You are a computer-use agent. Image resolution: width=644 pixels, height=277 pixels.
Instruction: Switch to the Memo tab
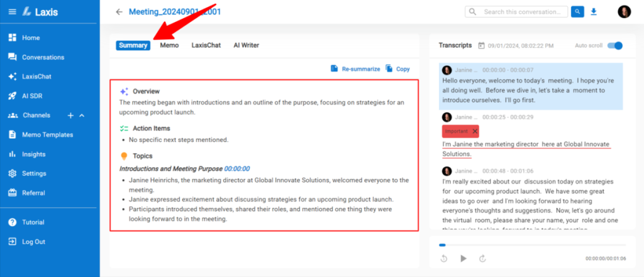click(x=169, y=45)
